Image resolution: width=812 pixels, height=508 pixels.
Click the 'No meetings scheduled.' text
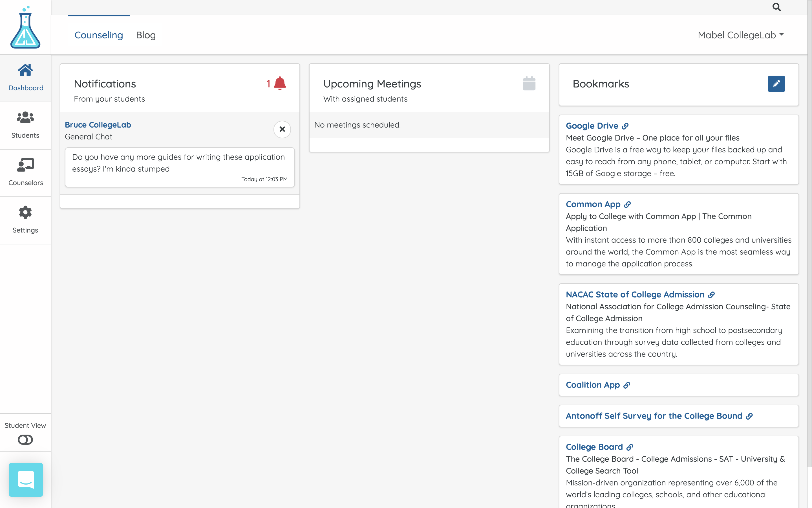(357, 125)
